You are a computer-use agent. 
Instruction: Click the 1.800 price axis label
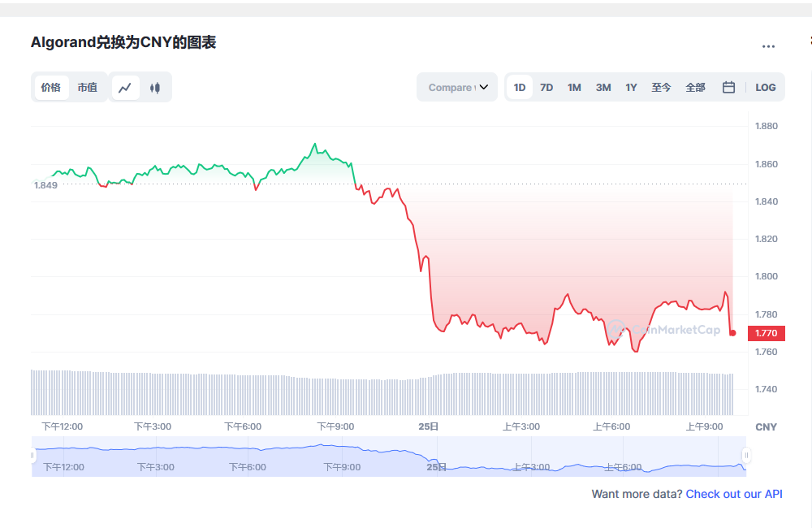[x=767, y=276]
